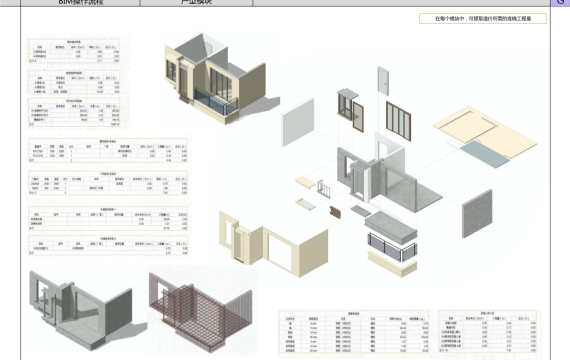The image size is (570, 360).
Task: Click the standalone gray concrete wall slab
Action: 477,214
